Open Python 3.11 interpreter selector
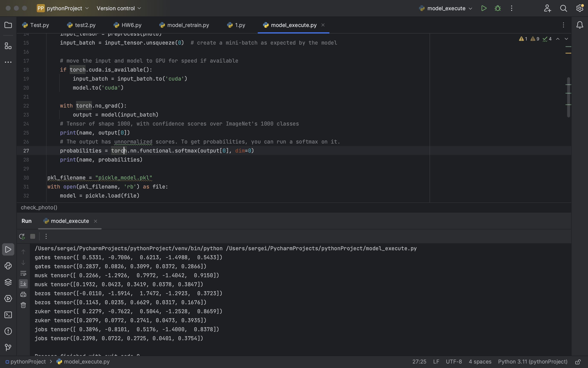The image size is (588, 368). tap(533, 362)
